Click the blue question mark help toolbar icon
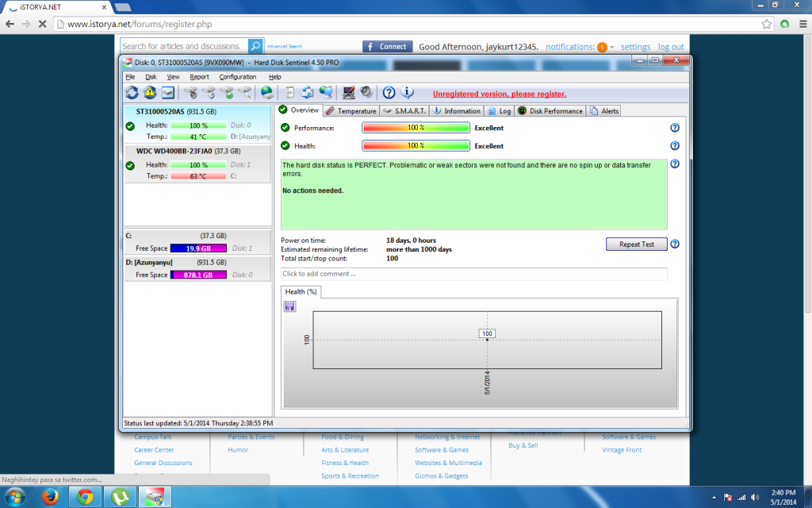The image size is (812, 508). point(389,93)
